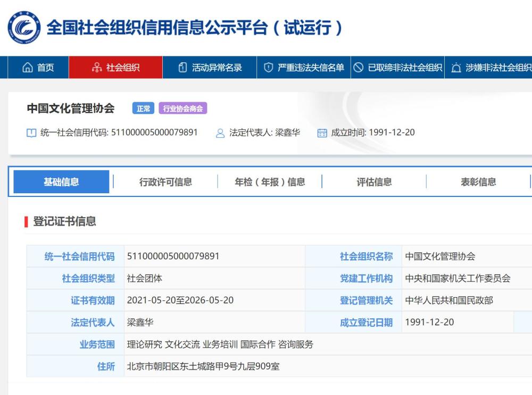Click the 社会组织类型 table label
The height and width of the screenshot is (395, 532).
[88, 278]
